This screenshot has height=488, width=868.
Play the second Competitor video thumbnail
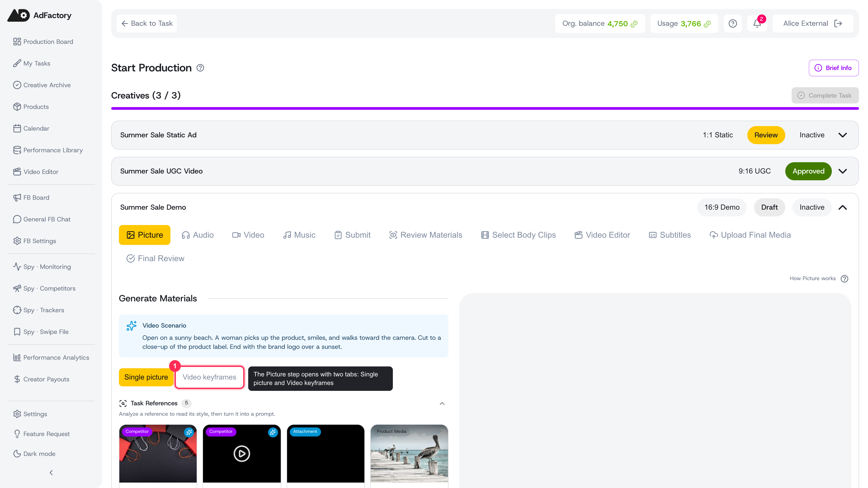coord(242,453)
